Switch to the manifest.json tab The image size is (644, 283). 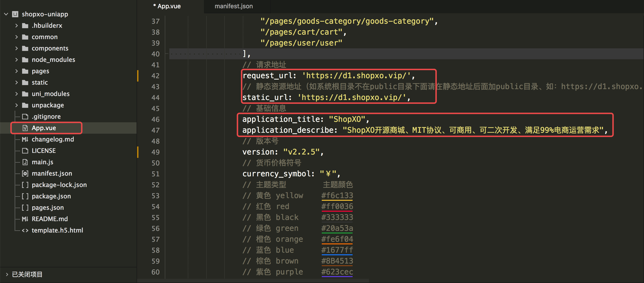234,6
